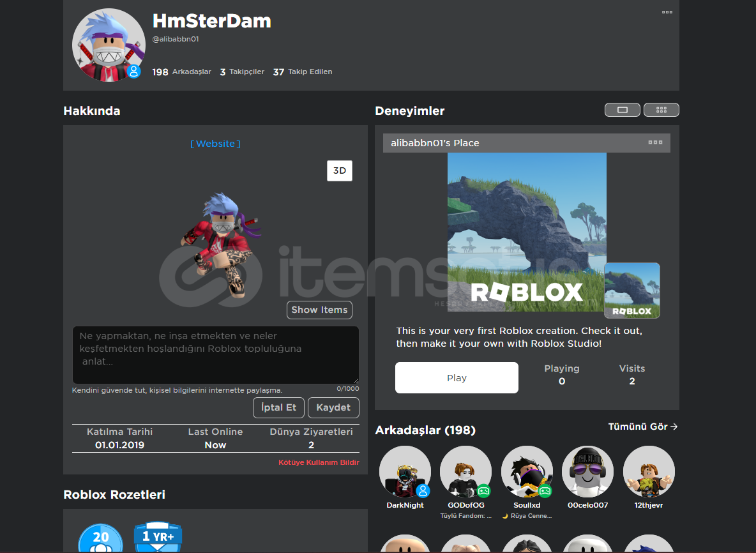Click the online status icon on profile avatar

(134, 72)
